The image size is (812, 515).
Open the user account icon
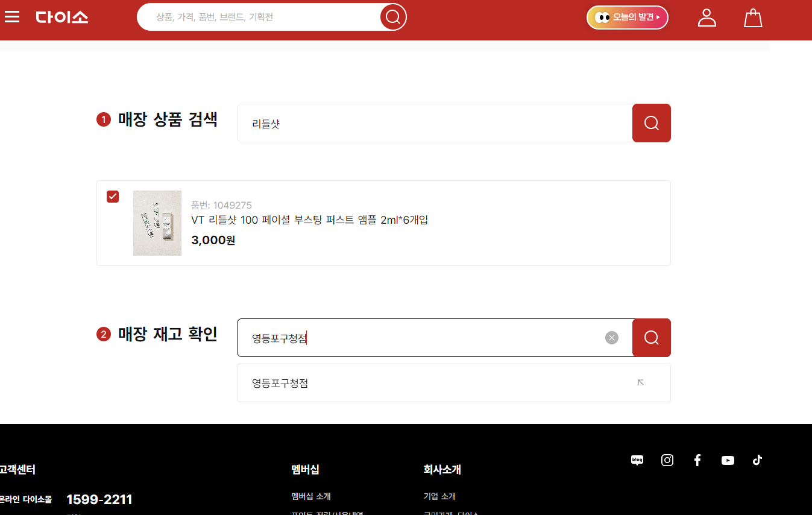point(707,17)
